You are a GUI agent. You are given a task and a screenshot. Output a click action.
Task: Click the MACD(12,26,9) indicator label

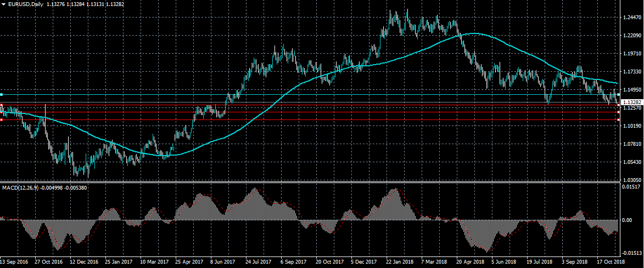(19, 187)
